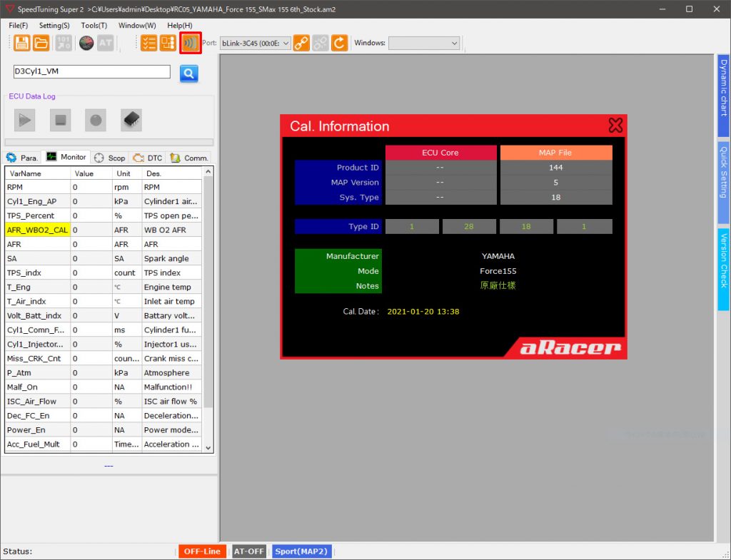Image resolution: width=731 pixels, height=560 pixels.
Task: Search variable with magnifier button
Action: tap(188, 73)
